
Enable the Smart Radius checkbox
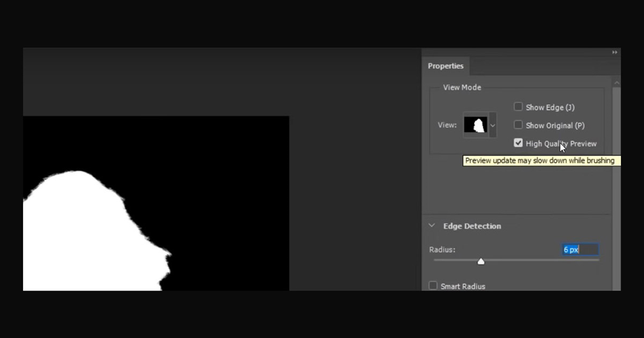coord(433,285)
